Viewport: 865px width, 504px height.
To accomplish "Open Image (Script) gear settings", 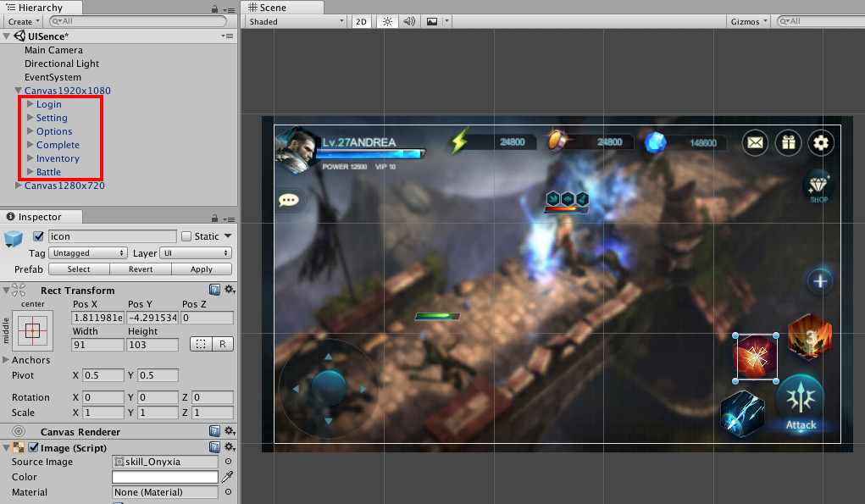I will pyautogui.click(x=230, y=446).
